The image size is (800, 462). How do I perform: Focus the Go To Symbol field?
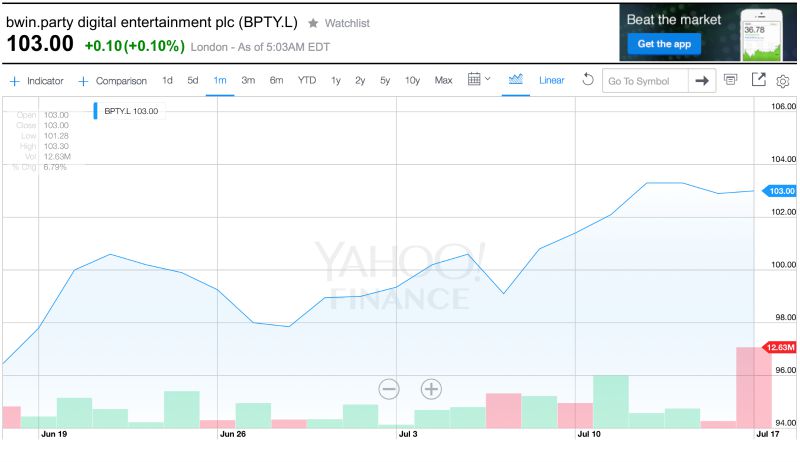coord(645,81)
